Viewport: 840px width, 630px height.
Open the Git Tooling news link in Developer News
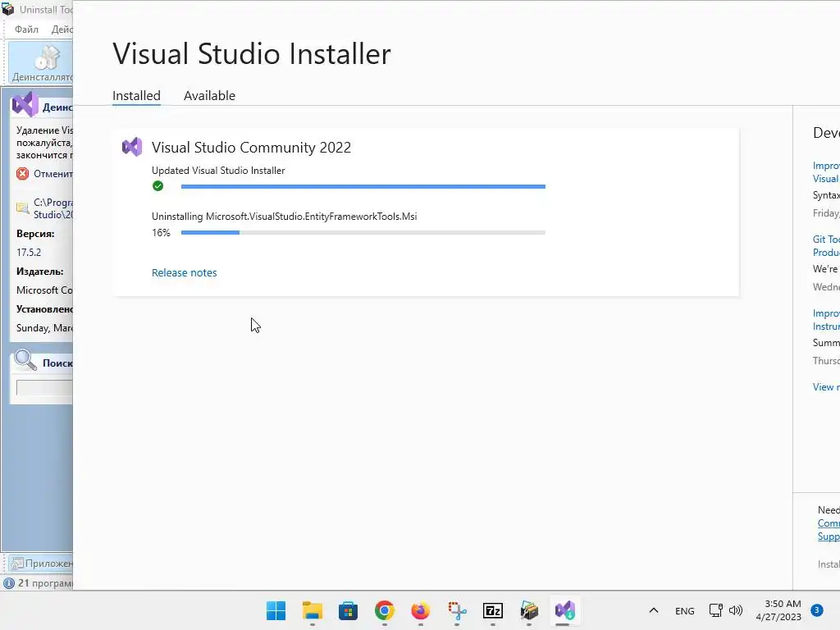826,246
